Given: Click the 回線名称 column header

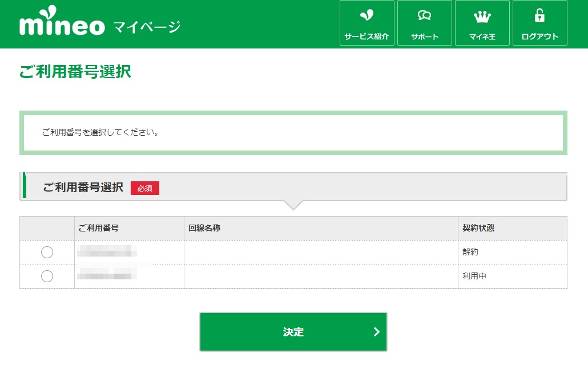Looking at the screenshot, I should [204, 228].
